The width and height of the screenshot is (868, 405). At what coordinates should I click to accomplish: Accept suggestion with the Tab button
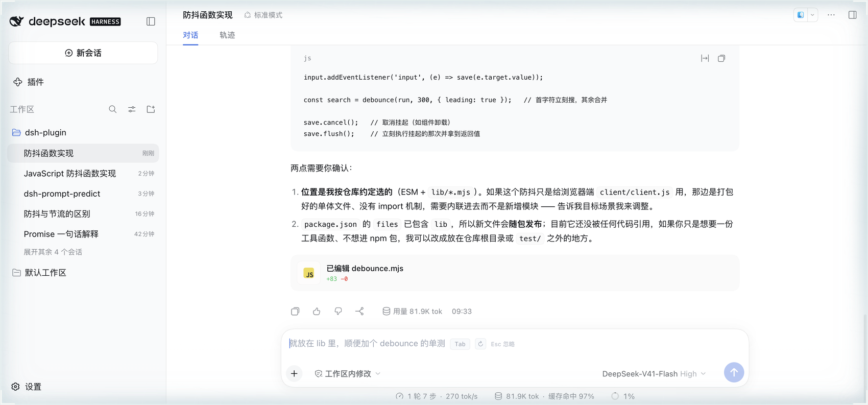pyautogui.click(x=460, y=344)
